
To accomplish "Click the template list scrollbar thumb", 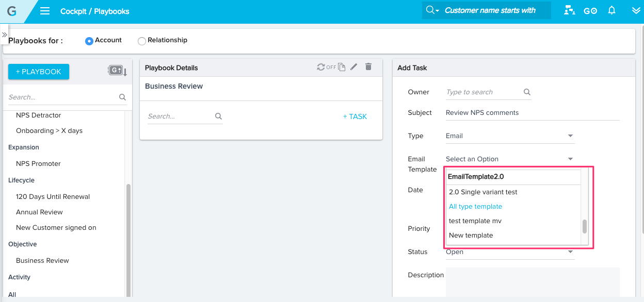I will pos(585,226).
